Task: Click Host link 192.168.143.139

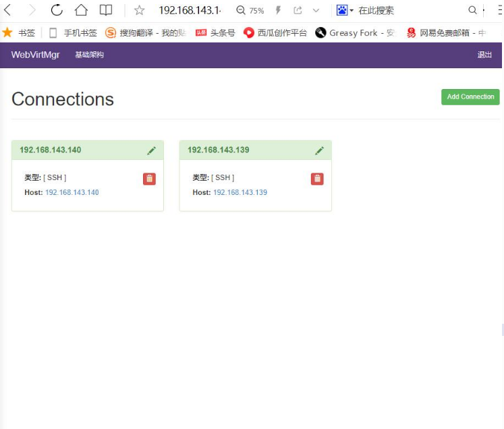Action: coord(240,192)
